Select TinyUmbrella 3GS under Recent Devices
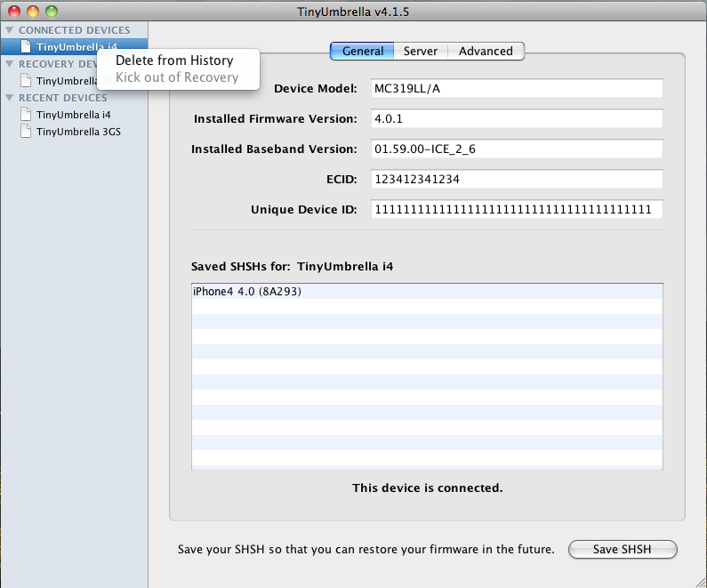Image resolution: width=707 pixels, height=588 pixels. [x=77, y=132]
